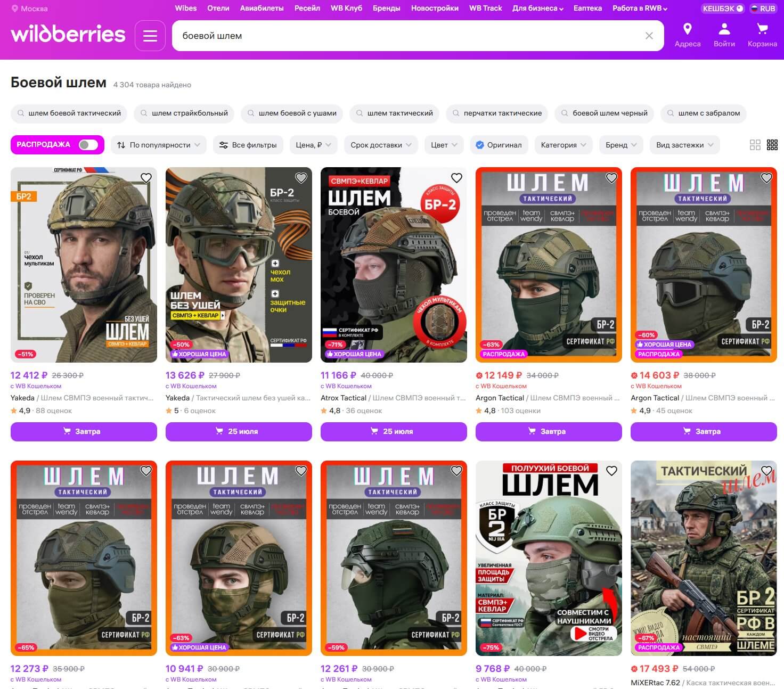Open the Цвет filter dropdown
The image size is (784, 689).
point(444,145)
